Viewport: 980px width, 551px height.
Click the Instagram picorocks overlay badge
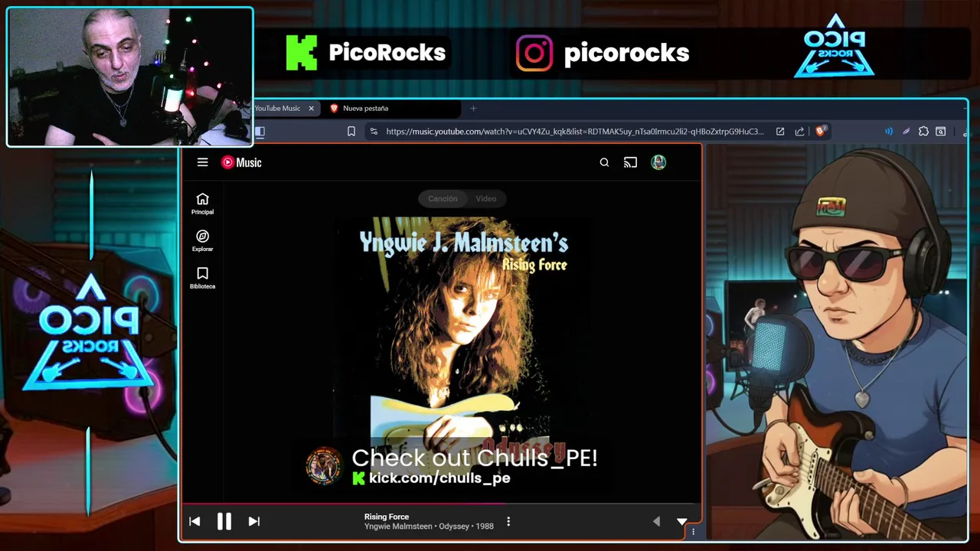[x=603, y=53]
